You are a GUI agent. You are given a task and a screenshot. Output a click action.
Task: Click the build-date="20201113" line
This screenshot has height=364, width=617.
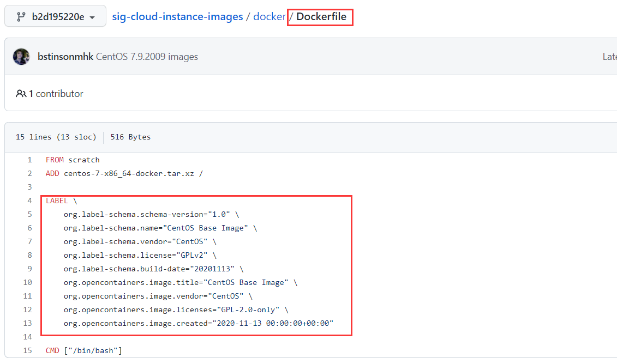[x=154, y=269]
